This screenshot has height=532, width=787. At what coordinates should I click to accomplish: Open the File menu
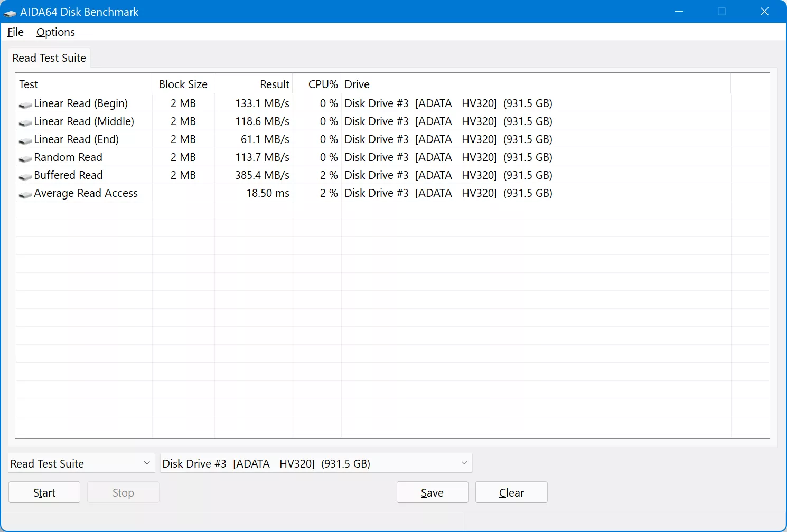[15, 32]
